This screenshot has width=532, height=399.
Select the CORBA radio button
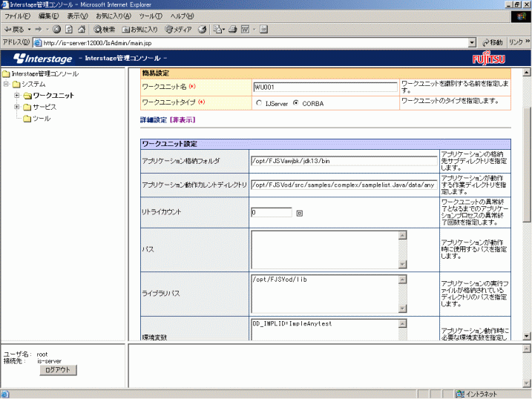point(296,103)
